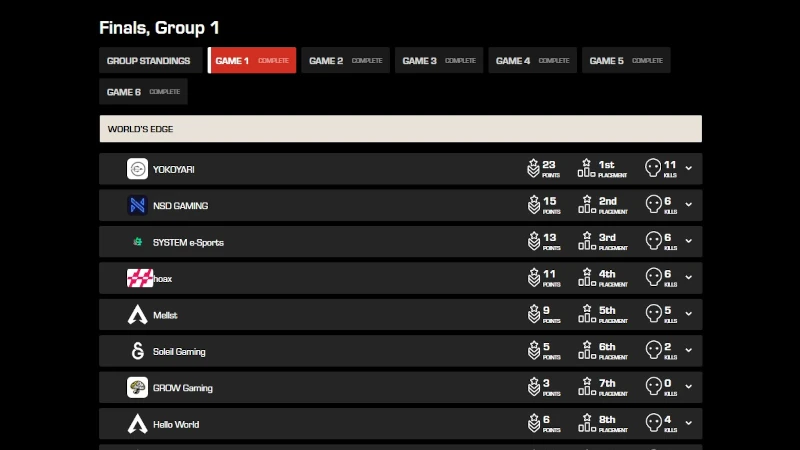
Task: Click SYSTEM e-Sports' points medal icon
Action: (534, 241)
